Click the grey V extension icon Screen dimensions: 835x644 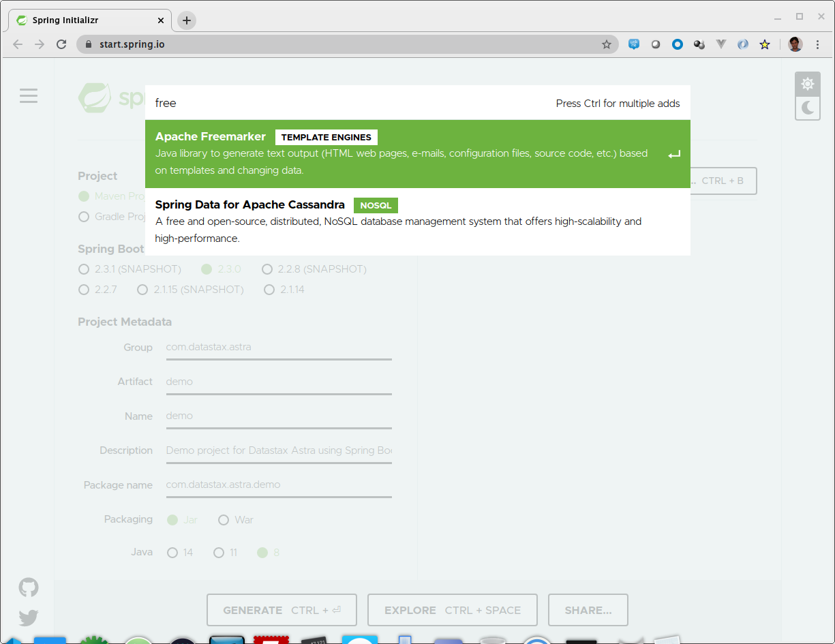tap(721, 44)
